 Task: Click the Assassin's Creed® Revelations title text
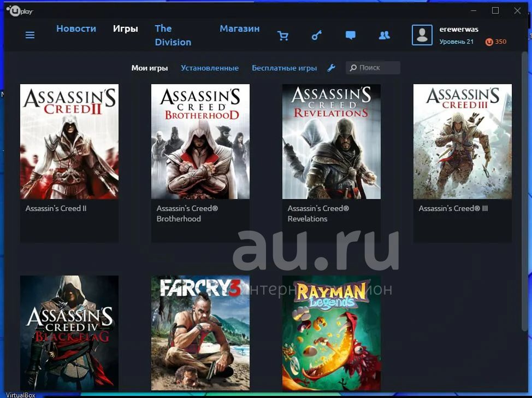point(318,214)
